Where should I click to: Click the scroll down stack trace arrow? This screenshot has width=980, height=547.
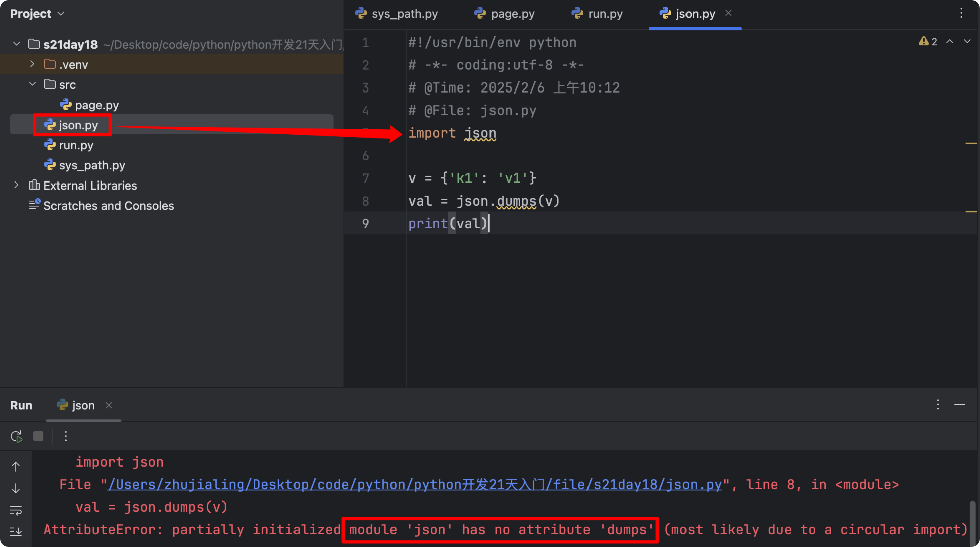coord(16,489)
